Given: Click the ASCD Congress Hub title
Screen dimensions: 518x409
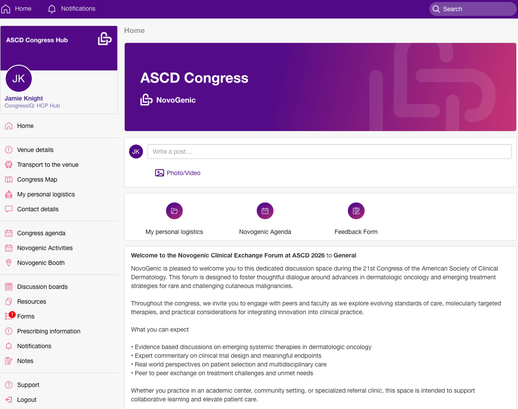Looking at the screenshot, I should [37, 40].
